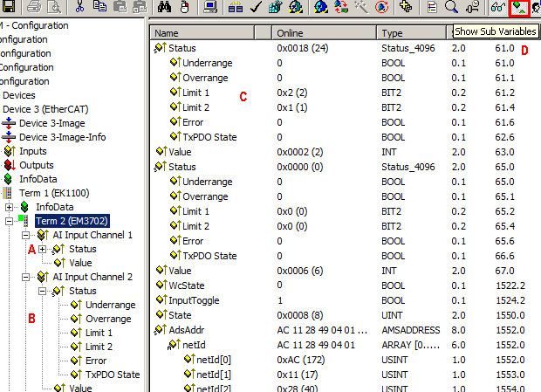
Task: Expand Status under AI Input Channel 1
Action: (42, 249)
